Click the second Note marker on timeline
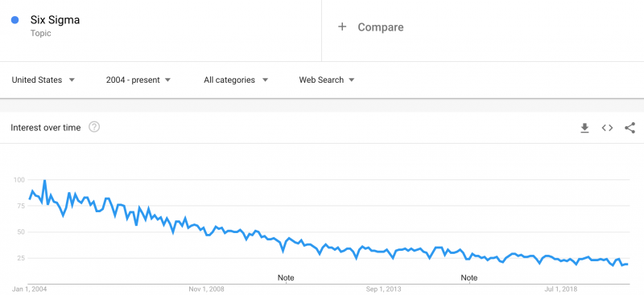The width and height of the screenshot is (644, 295). click(469, 278)
